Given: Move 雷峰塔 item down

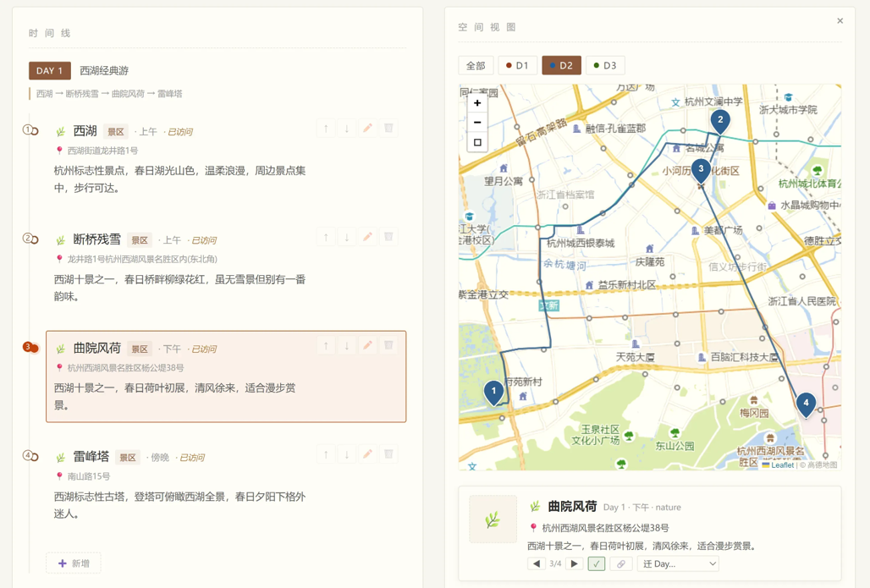Looking at the screenshot, I should (347, 455).
